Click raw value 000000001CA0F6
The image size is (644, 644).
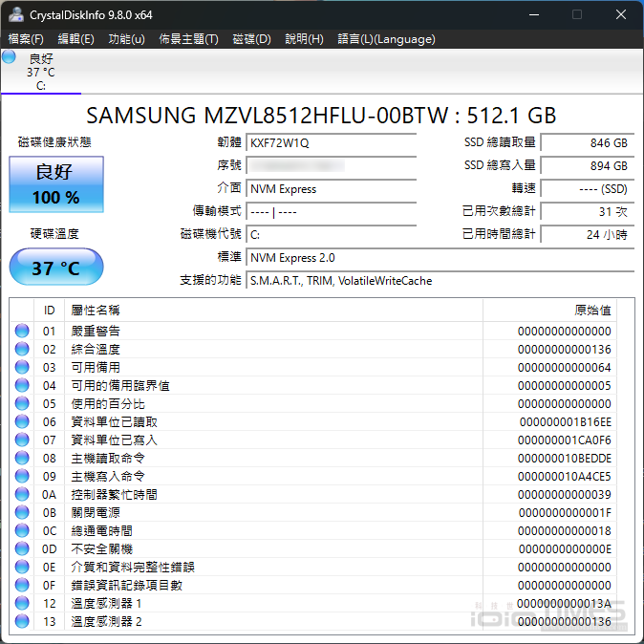point(564,440)
